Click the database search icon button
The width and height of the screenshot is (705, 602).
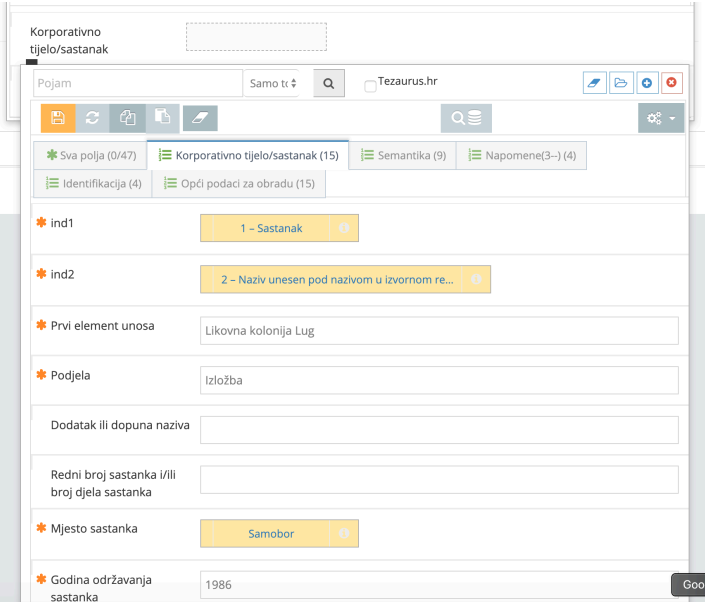[466, 118]
